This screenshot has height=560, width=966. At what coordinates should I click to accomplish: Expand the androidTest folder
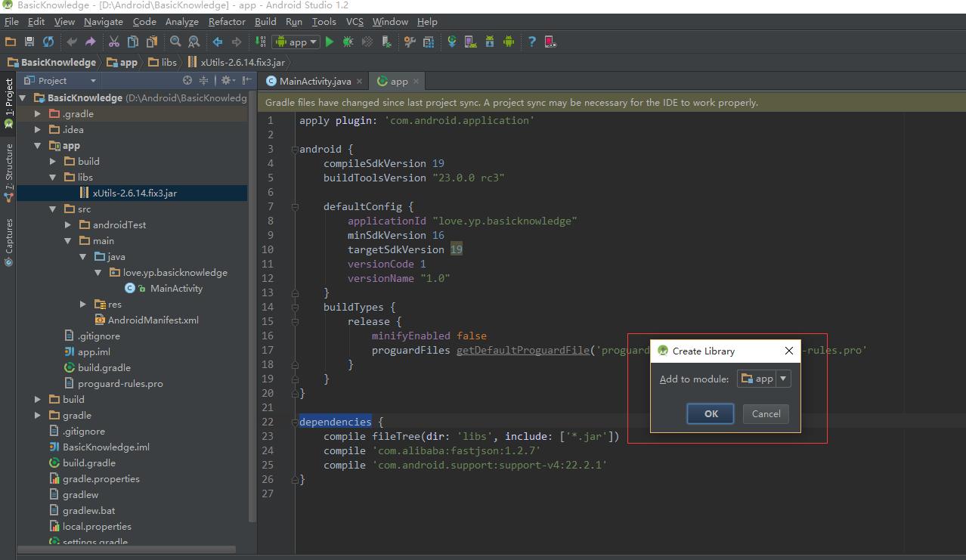click(x=67, y=224)
